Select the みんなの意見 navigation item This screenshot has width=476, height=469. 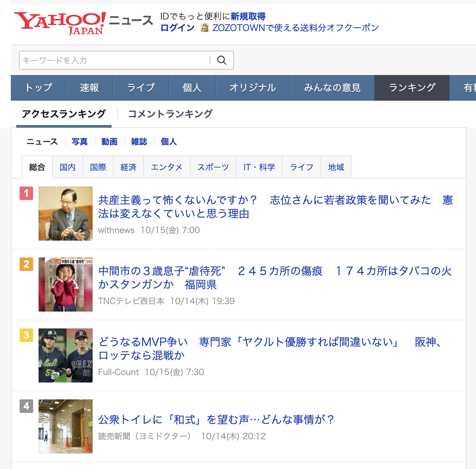click(x=332, y=88)
